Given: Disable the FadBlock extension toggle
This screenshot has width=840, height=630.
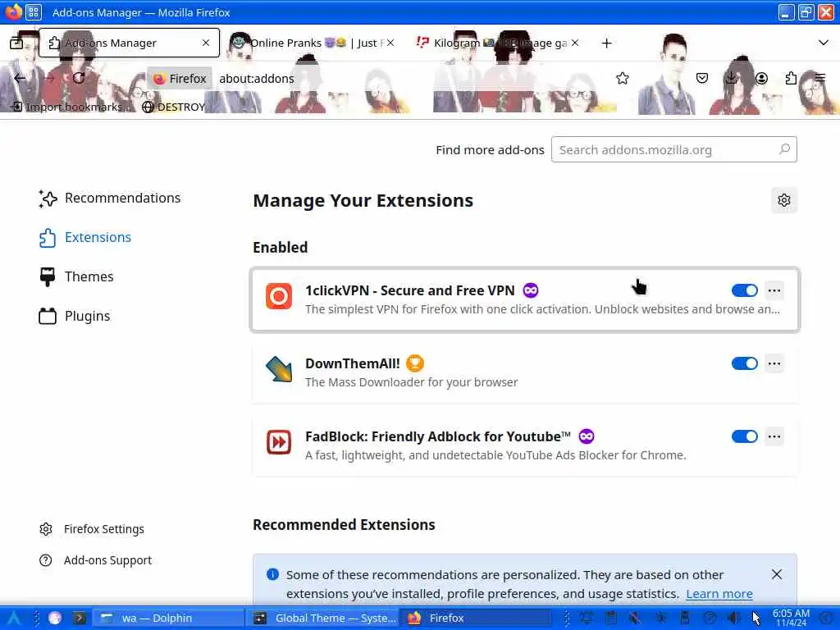Looking at the screenshot, I should pos(745,436).
